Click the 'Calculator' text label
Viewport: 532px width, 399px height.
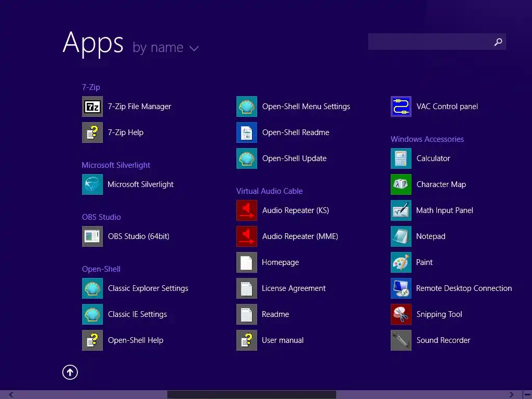pyautogui.click(x=433, y=158)
